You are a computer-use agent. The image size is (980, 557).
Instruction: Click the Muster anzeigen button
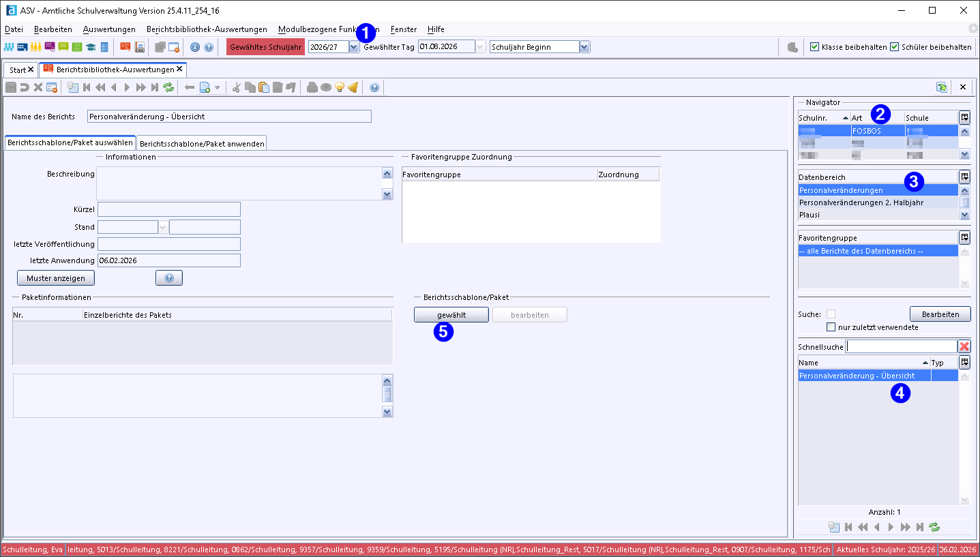pyautogui.click(x=56, y=278)
